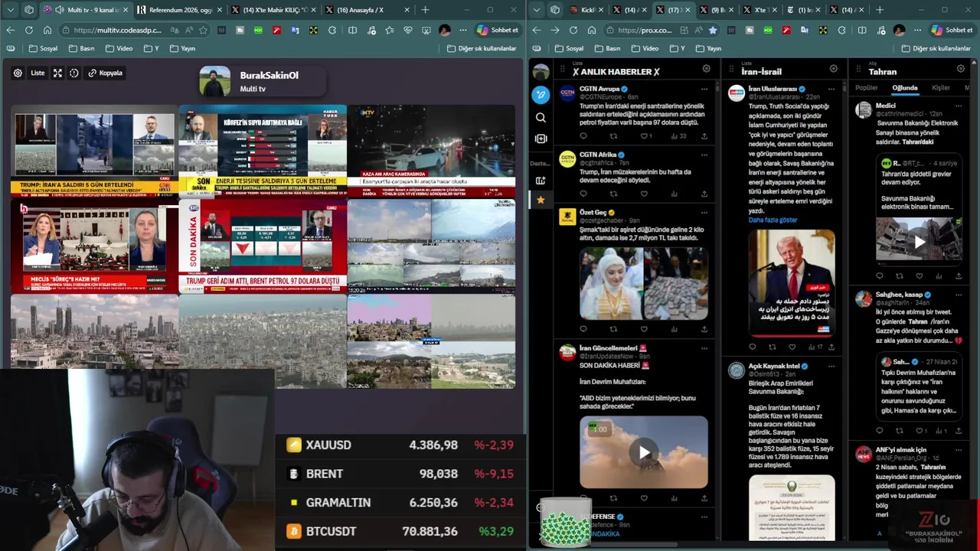980x551 pixels.
Task: Open the Açık Kaynak Intel profile name
Action: pyautogui.click(x=773, y=367)
